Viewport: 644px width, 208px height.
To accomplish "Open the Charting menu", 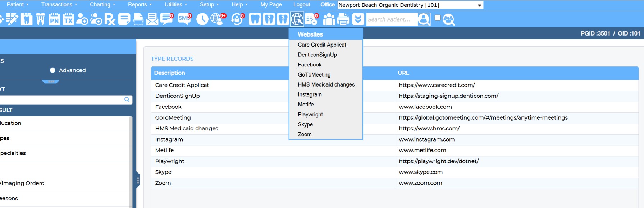I will (102, 4).
